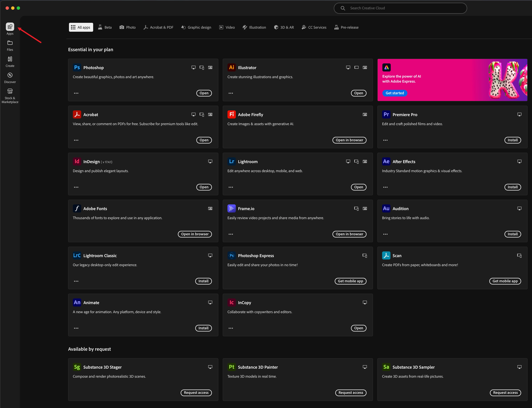Switch to the Graphic design tab
The height and width of the screenshot is (408, 532).
(196, 27)
